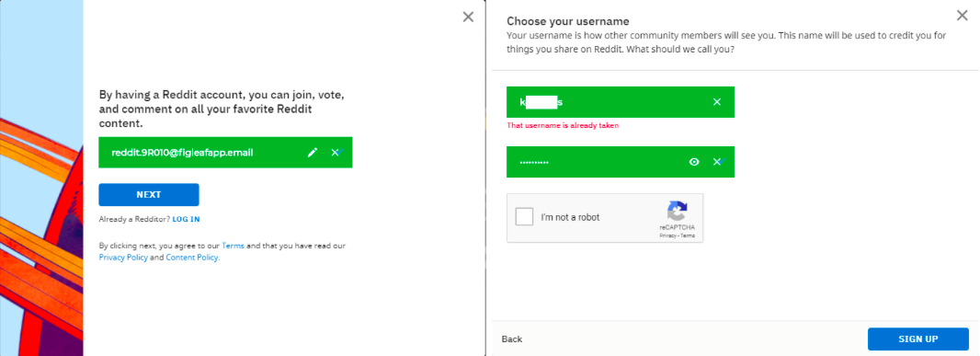Open the LOG IN link
Image resolution: width=980 pixels, height=356 pixels.
point(187,219)
